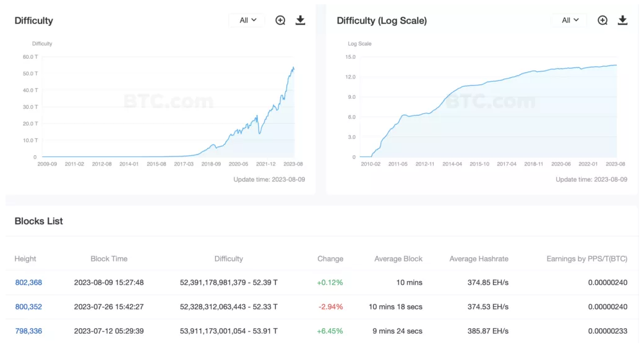Click zoom icon on Log Scale chart
The image size is (644, 348).
603,20
